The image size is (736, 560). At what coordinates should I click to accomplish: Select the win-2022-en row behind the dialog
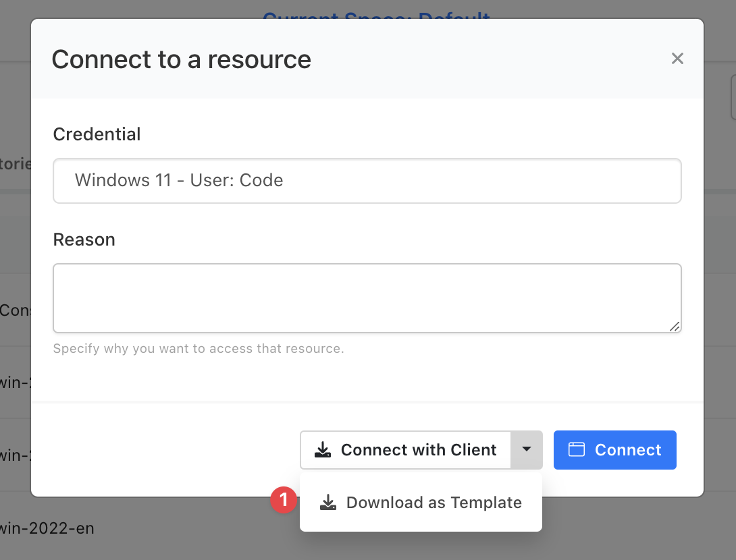[47, 528]
